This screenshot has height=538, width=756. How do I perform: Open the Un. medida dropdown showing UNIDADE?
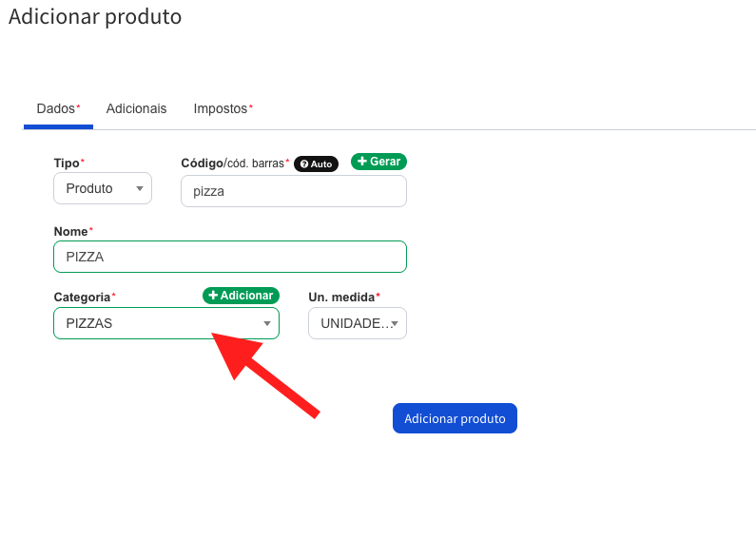point(358,323)
